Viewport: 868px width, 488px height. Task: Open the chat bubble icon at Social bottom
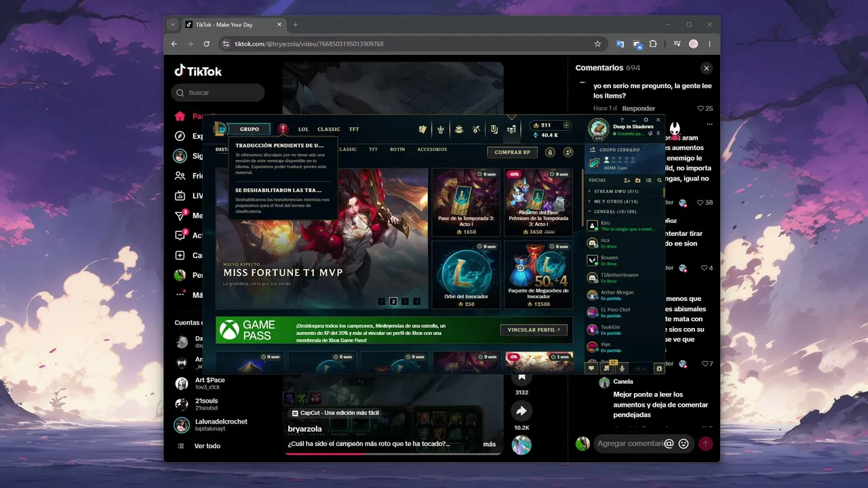tap(591, 368)
